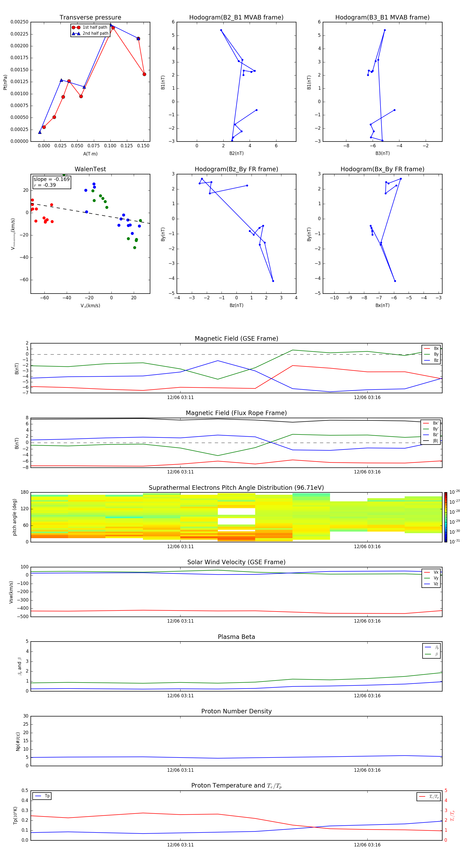Click the 'Vz' legend entry
The width and height of the screenshot is (473, 868).
click(431, 584)
